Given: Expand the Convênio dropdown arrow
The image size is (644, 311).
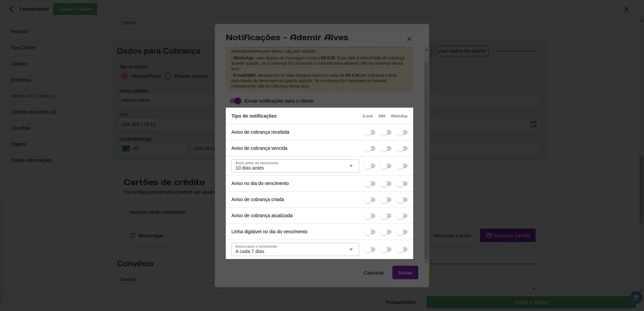Looking at the screenshot, I should click(x=533, y=289).
